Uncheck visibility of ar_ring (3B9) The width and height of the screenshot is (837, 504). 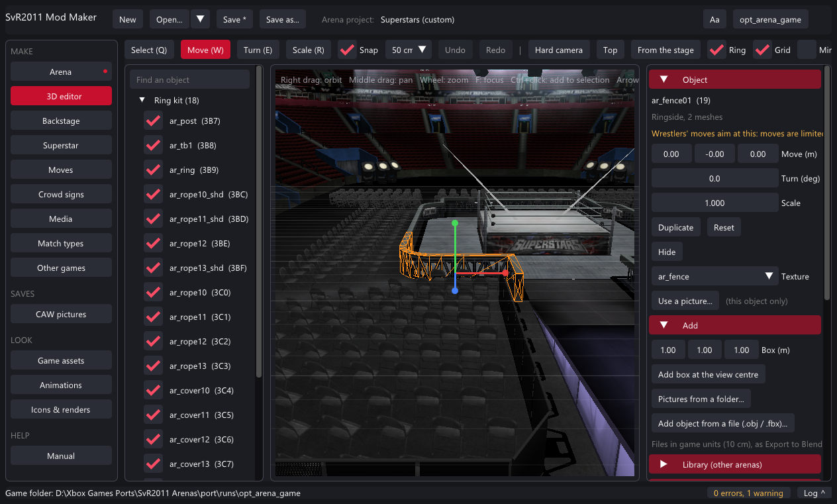point(153,170)
